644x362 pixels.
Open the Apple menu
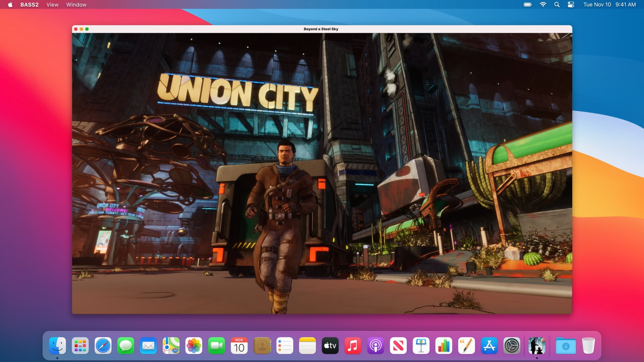[x=10, y=5]
